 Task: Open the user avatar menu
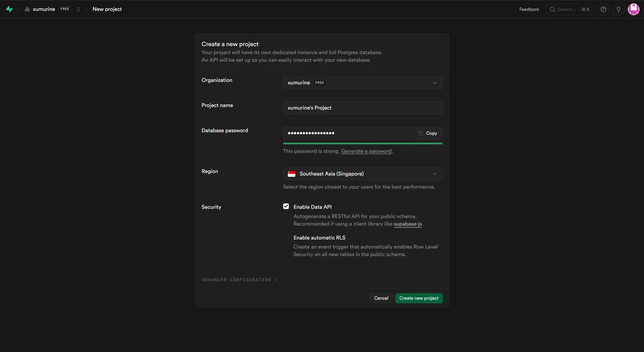coord(633,9)
